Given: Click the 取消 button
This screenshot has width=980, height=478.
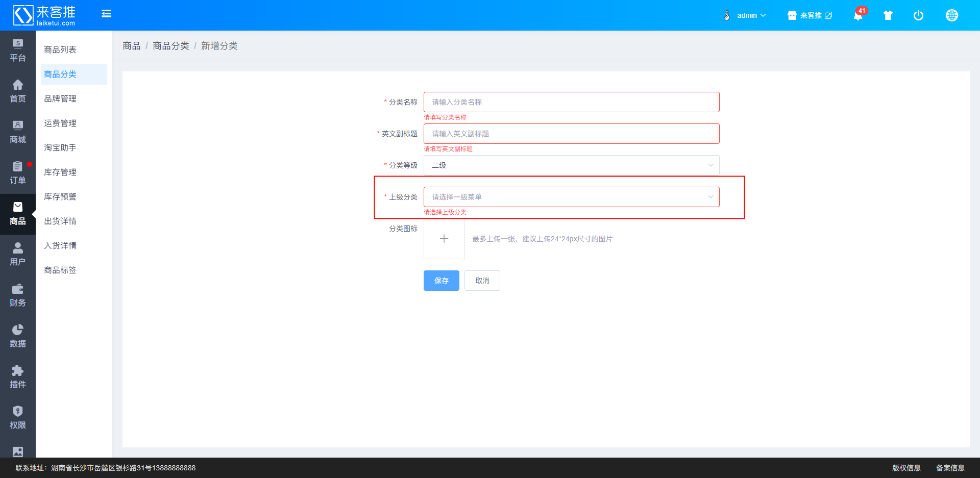Looking at the screenshot, I should tap(482, 281).
